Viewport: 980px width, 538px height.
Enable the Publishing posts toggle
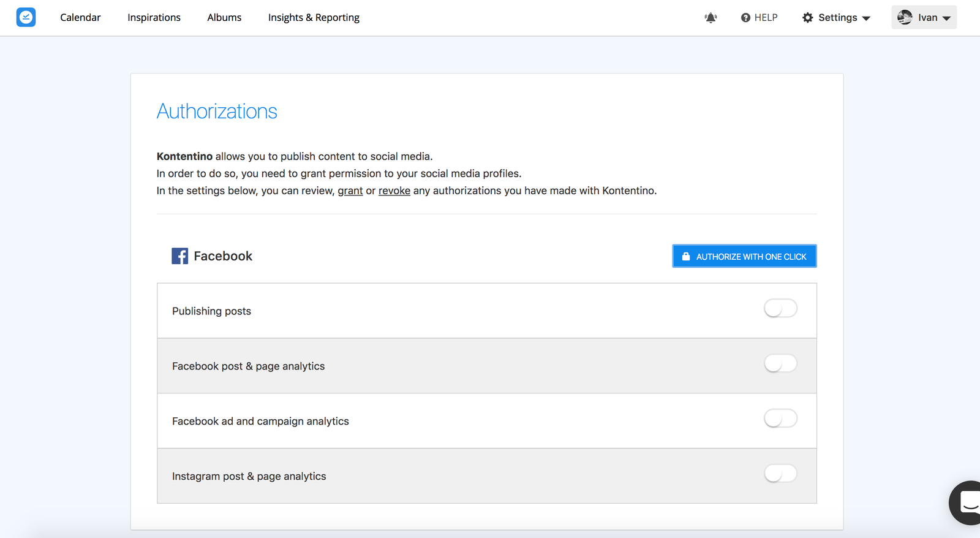click(x=780, y=308)
